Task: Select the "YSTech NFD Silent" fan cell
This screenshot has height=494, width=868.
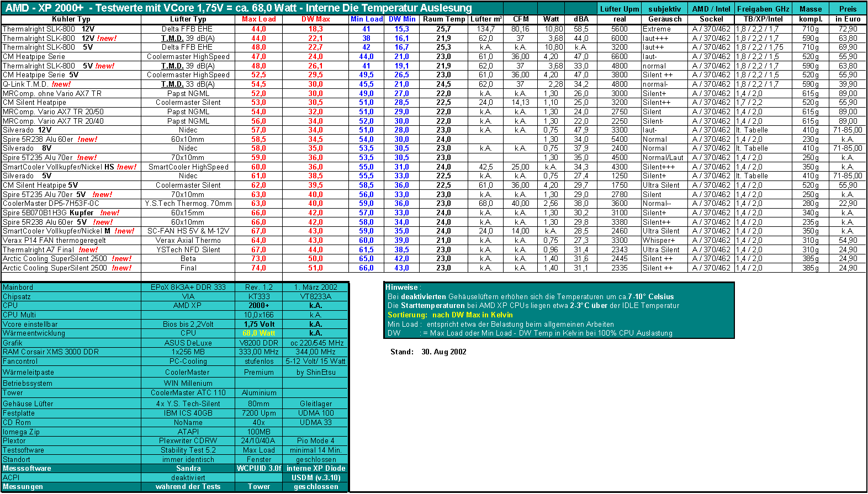Action: tap(188, 249)
